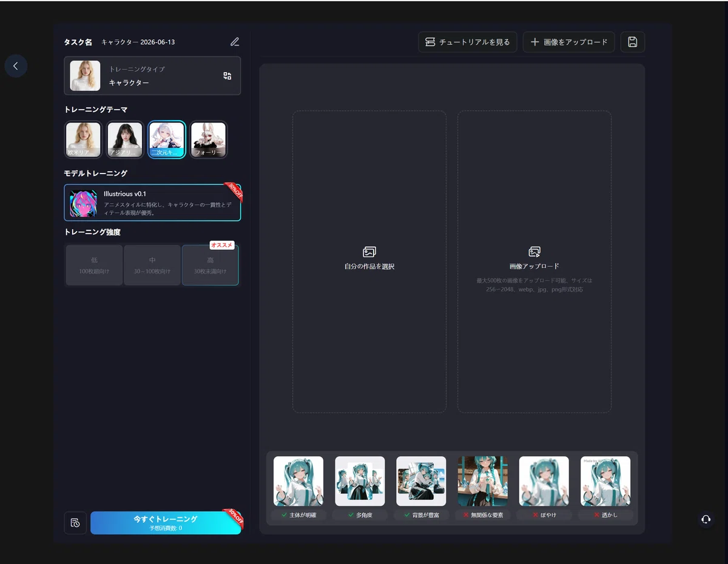This screenshot has width=728, height=564.
Task: Click the 画像アップロード upload icon
Action: coord(534,252)
